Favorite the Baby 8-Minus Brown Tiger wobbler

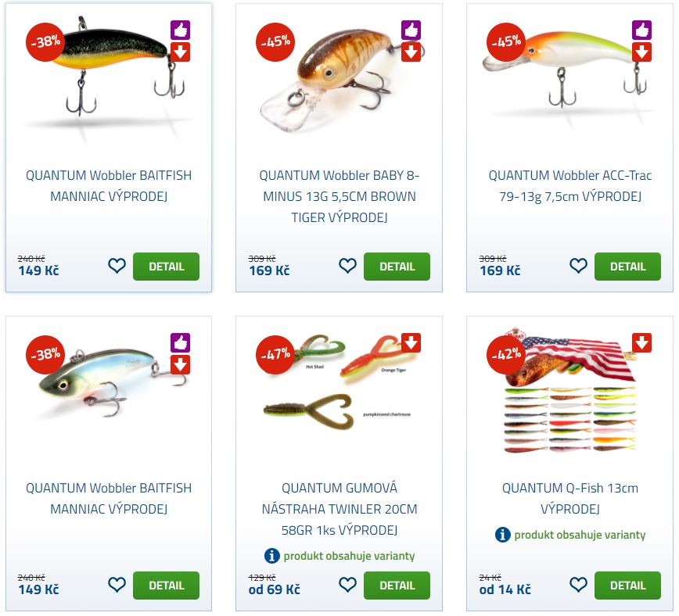(347, 266)
